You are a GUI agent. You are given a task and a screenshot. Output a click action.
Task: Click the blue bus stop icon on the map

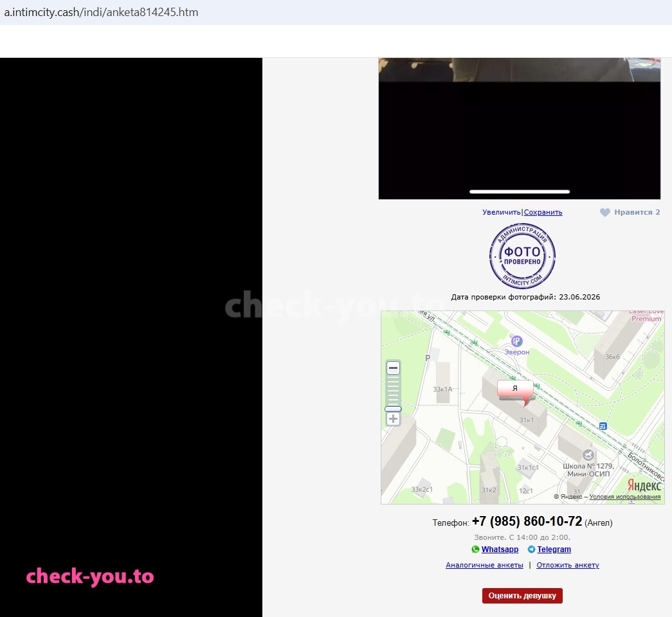point(603,426)
